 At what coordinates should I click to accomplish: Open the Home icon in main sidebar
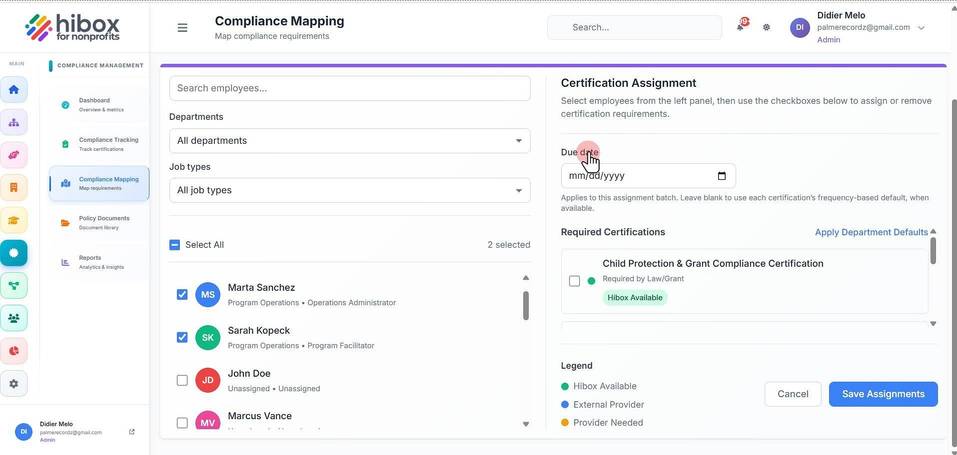tap(13, 90)
